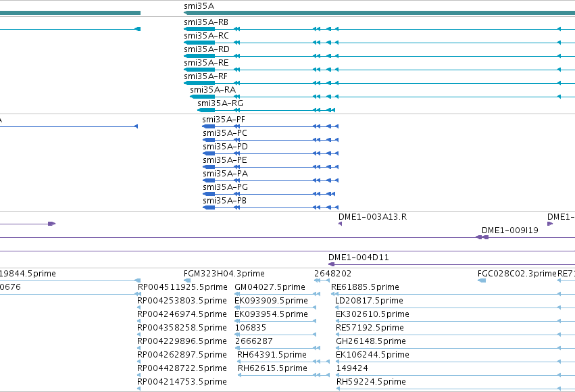Select EST GM04027.5prime
Viewport: 575px width, 392px height.
click(x=270, y=287)
